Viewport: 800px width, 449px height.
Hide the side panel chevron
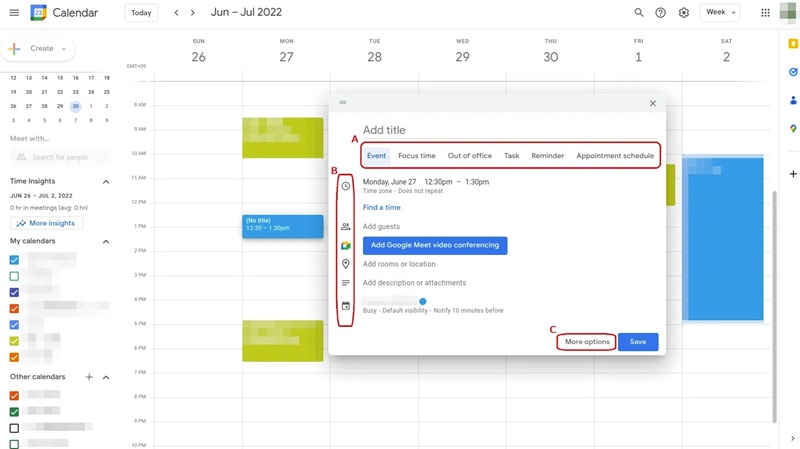[792, 438]
